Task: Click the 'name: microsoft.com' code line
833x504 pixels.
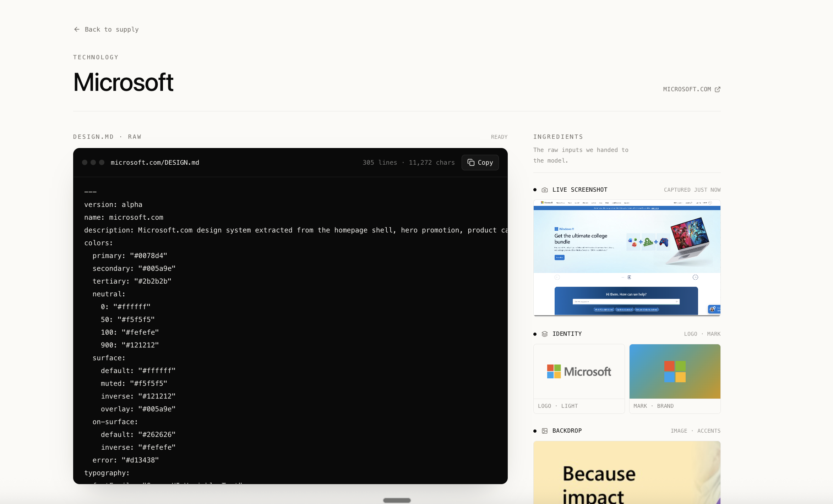Action: point(124,218)
